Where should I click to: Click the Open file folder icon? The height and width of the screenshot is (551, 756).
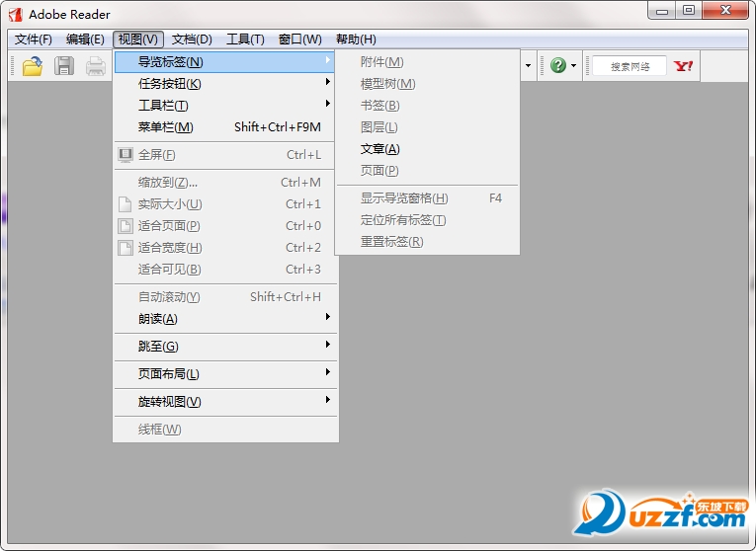(33, 66)
